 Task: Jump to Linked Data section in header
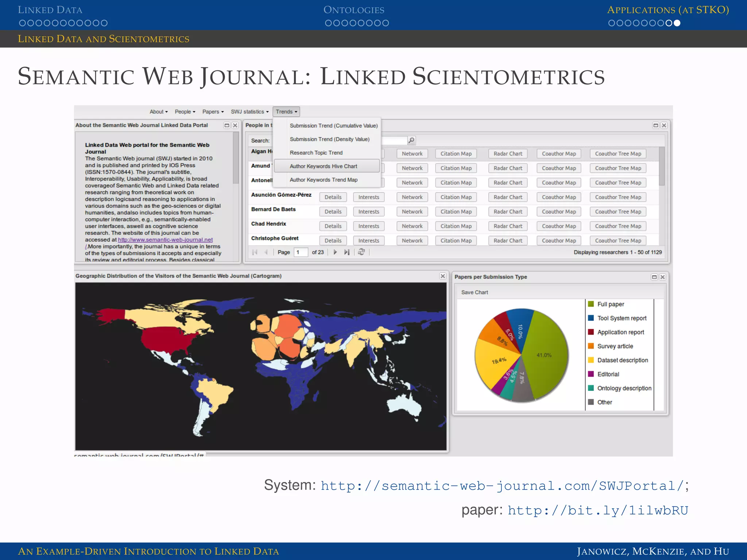(x=50, y=10)
